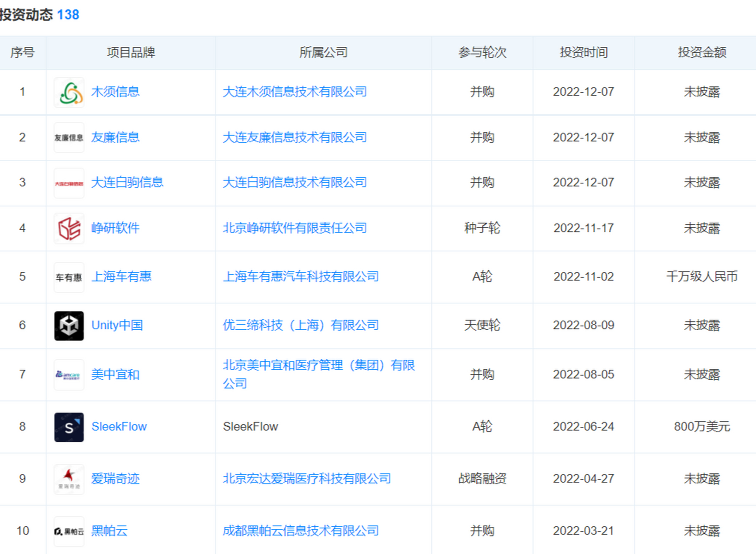Visit 北京峥研软件有限责任公司 company page
The height and width of the screenshot is (554, 756).
295,228
